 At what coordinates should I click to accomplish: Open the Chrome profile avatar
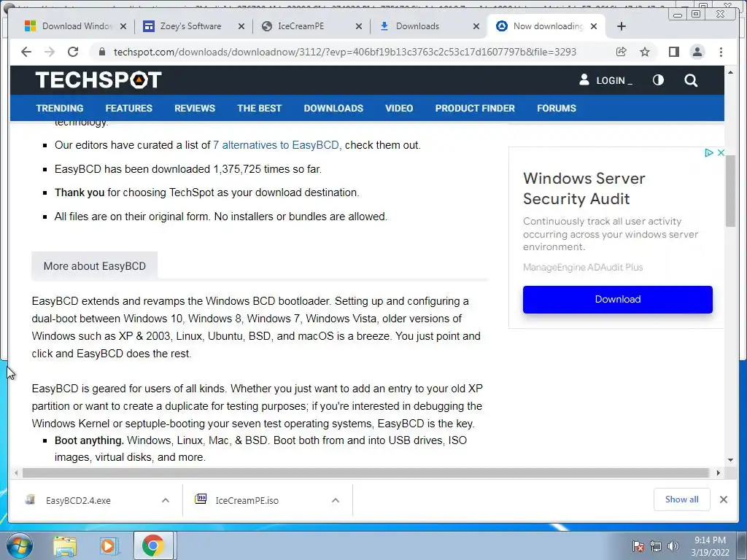pyautogui.click(x=697, y=52)
